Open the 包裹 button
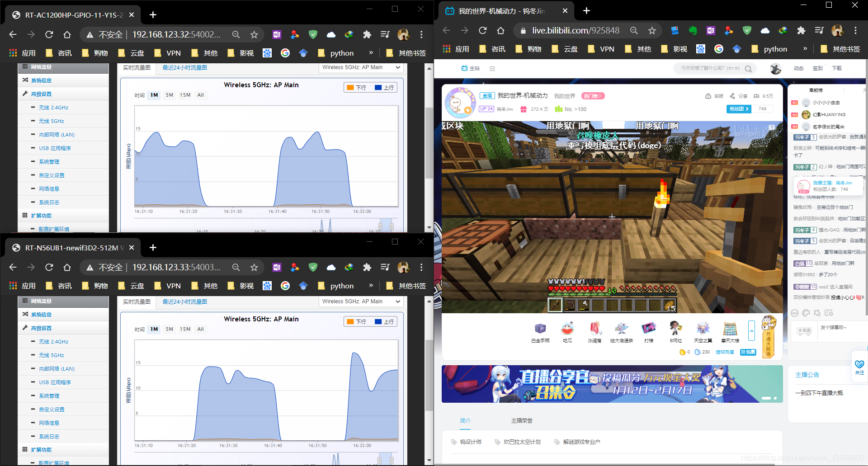 coord(748,352)
